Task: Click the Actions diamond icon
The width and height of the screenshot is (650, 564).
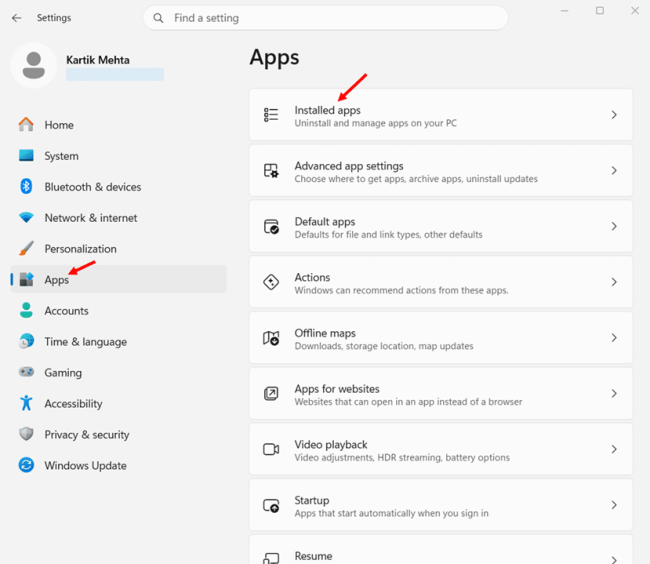Action: (271, 282)
